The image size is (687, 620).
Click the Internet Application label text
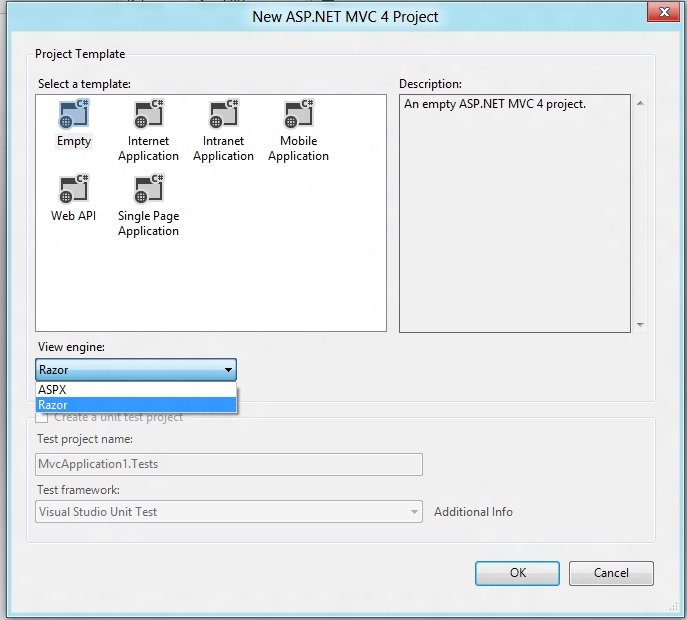click(149, 149)
